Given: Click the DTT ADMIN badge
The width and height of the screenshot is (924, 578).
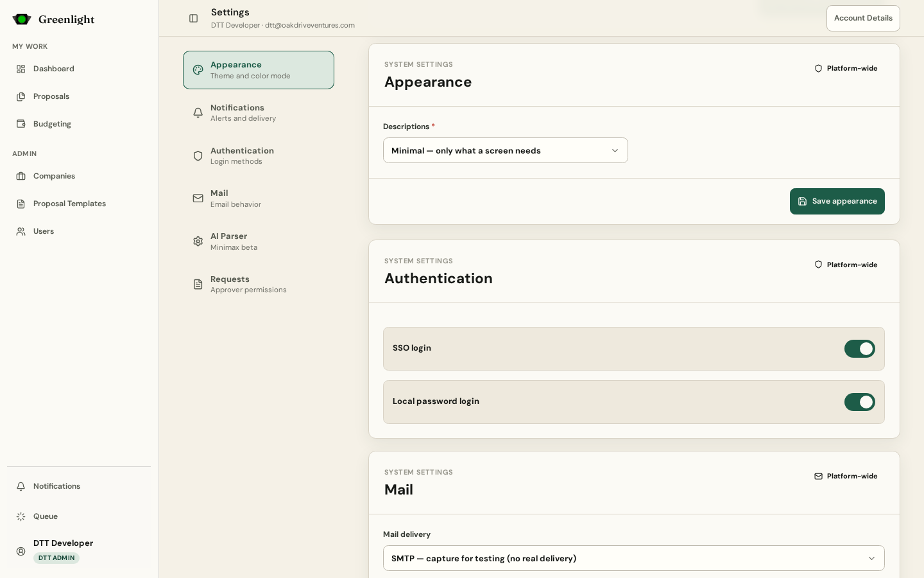Looking at the screenshot, I should coord(56,558).
